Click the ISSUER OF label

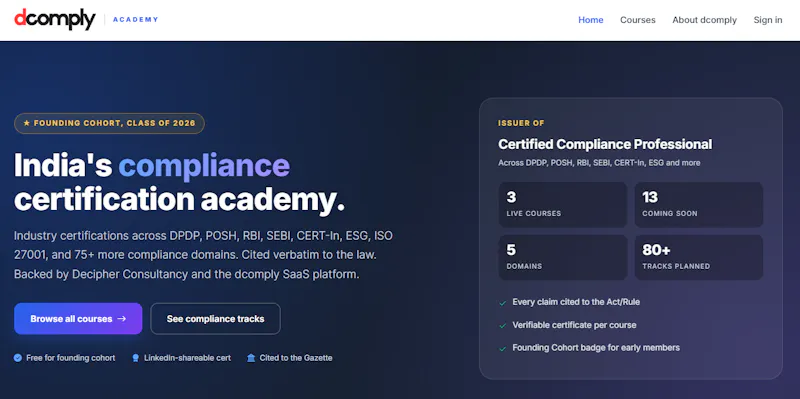521,123
